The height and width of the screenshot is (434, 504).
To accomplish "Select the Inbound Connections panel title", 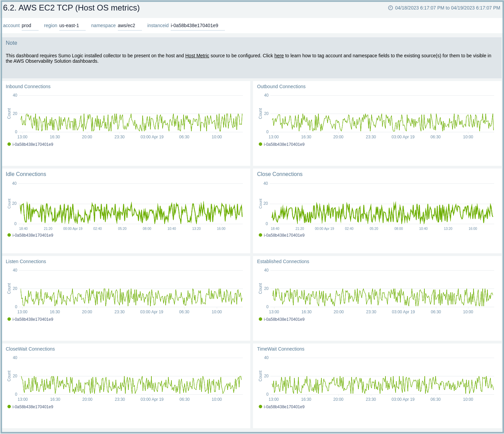I will click(x=28, y=86).
